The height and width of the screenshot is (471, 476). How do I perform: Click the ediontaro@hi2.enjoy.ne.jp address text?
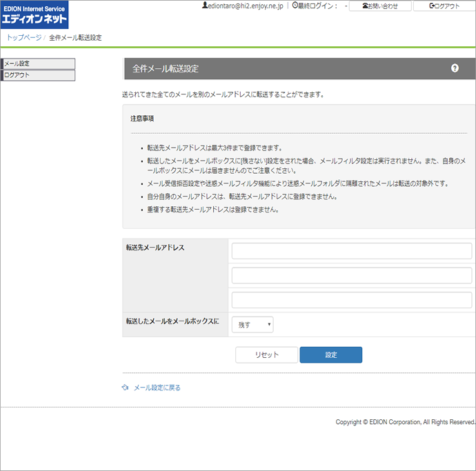pyautogui.click(x=246, y=6)
